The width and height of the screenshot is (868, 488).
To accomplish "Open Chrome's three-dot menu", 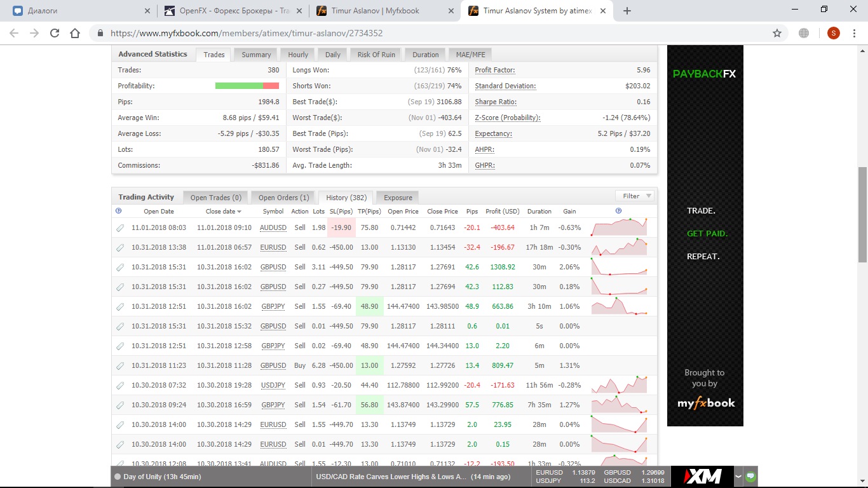I will [855, 33].
